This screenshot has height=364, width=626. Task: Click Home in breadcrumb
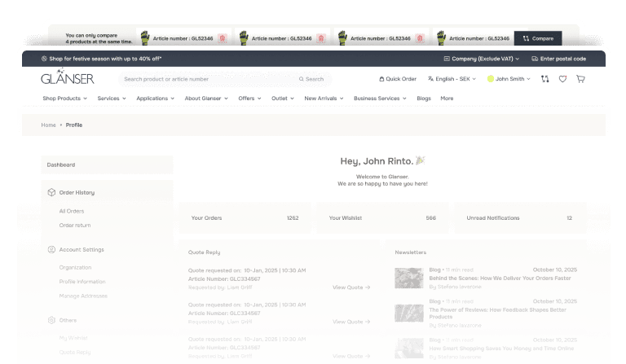[48, 125]
